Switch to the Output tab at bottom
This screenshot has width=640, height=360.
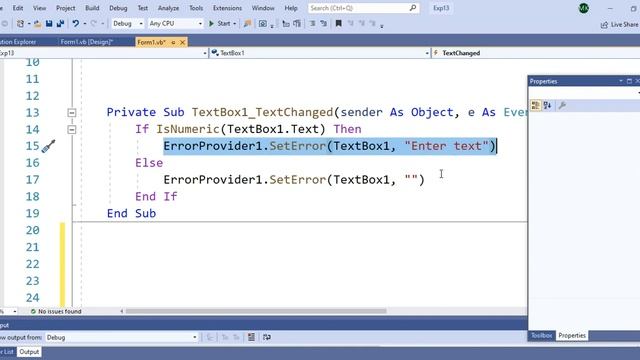pyautogui.click(x=29, y=352)
